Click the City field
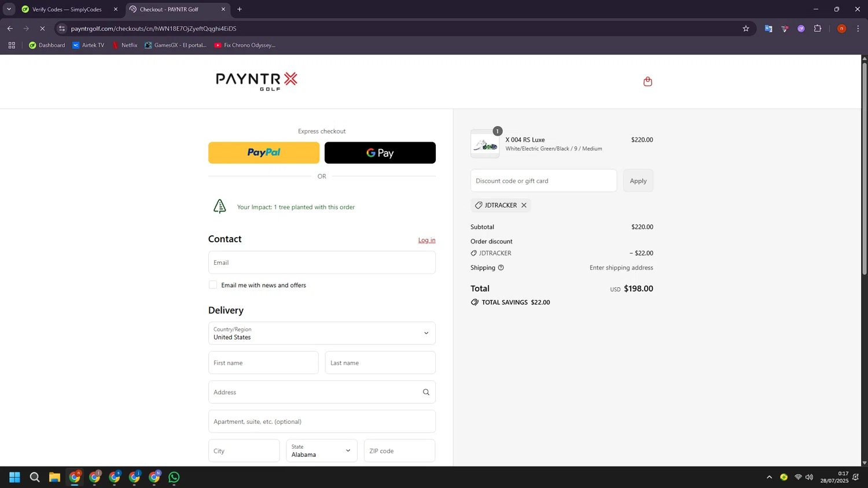Screen dimensions: 868x488 coord(244,450)
